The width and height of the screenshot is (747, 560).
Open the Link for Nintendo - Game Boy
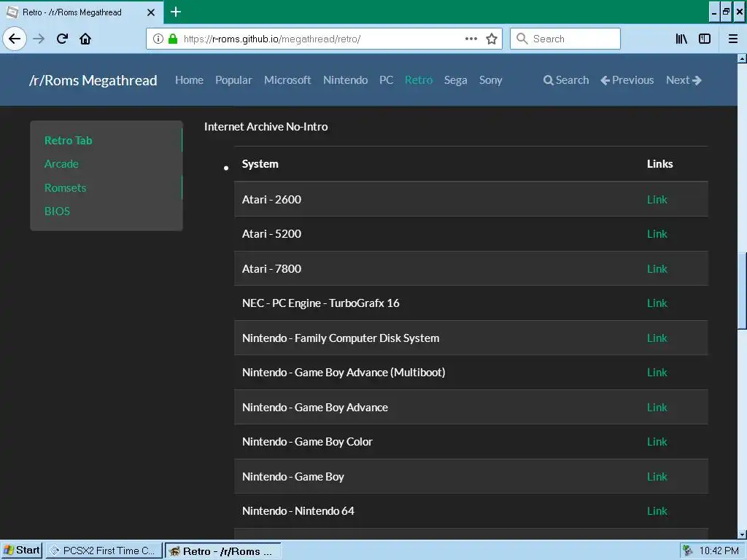click(x=657, y=477)
